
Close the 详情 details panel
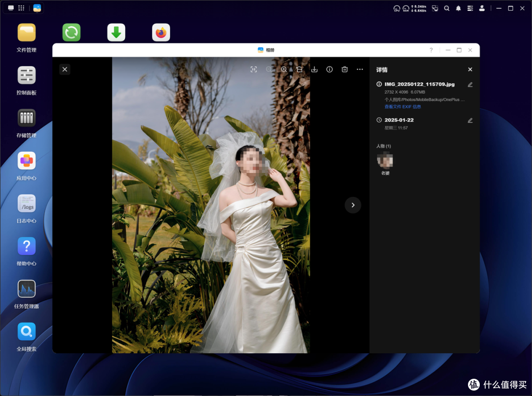470,69
